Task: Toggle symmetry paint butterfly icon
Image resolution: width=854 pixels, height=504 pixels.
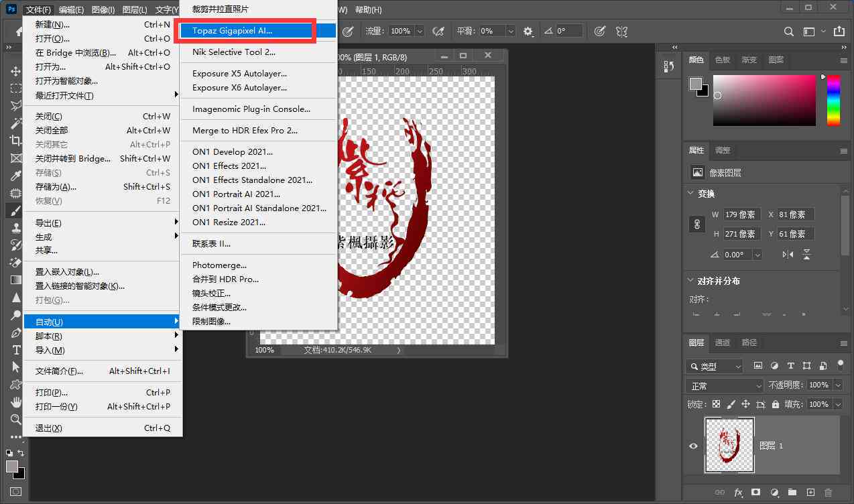Action: [x=622, y=31]
